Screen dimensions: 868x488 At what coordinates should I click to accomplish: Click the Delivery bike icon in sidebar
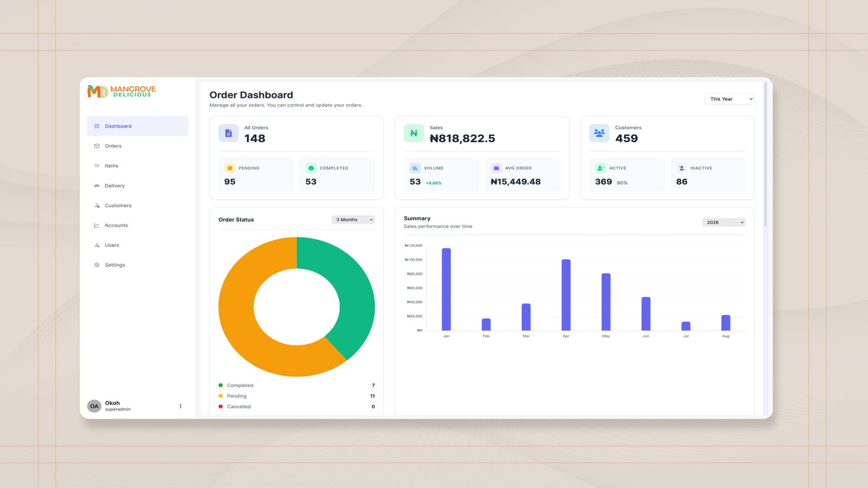point(97,185)
